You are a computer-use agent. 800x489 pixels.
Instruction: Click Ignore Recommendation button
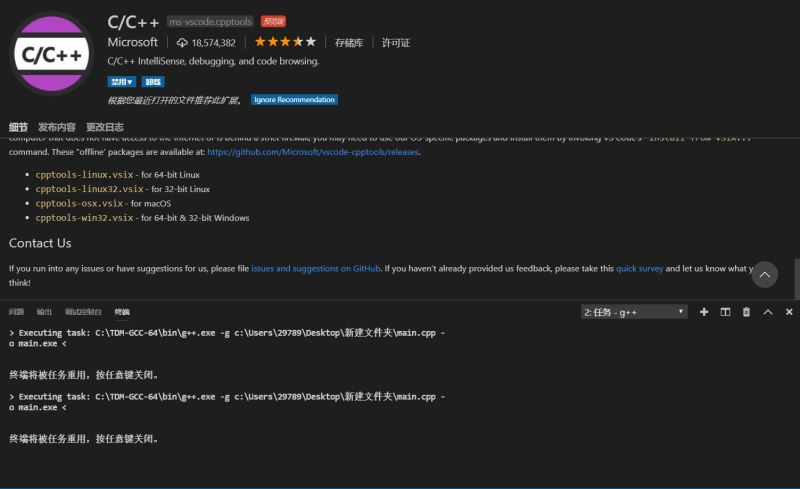294,100
